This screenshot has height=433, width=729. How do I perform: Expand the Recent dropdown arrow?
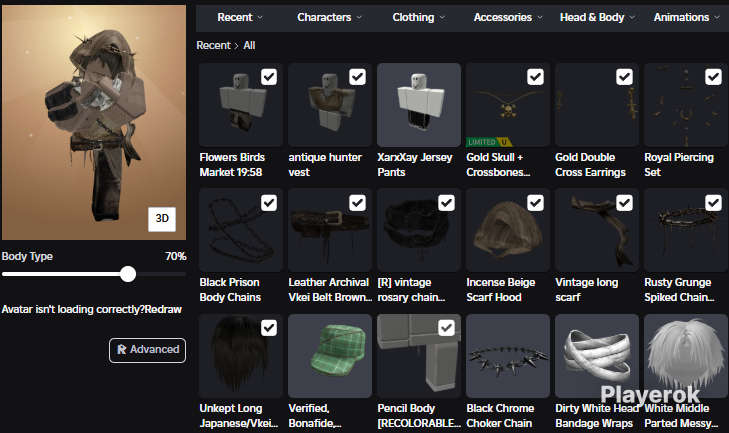260,17
